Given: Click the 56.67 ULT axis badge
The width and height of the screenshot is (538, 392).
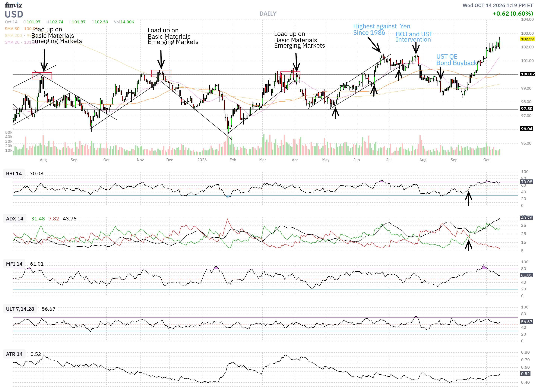Looking at the screenshot, I should [x=526, y=322].
